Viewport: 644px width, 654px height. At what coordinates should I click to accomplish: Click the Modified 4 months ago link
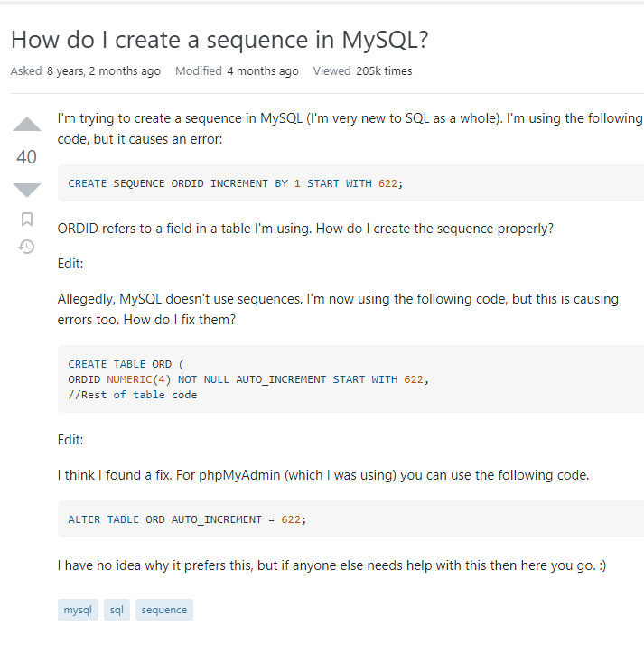click(237, 70)
